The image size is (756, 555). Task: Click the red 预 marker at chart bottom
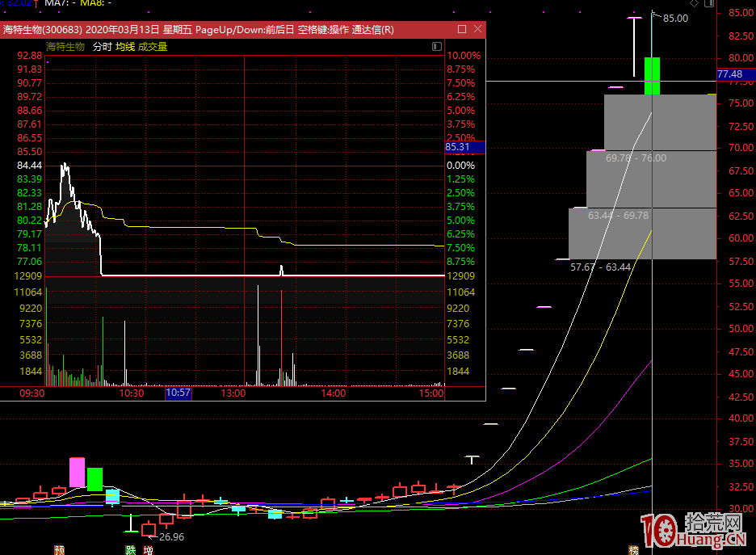point(59,549)
